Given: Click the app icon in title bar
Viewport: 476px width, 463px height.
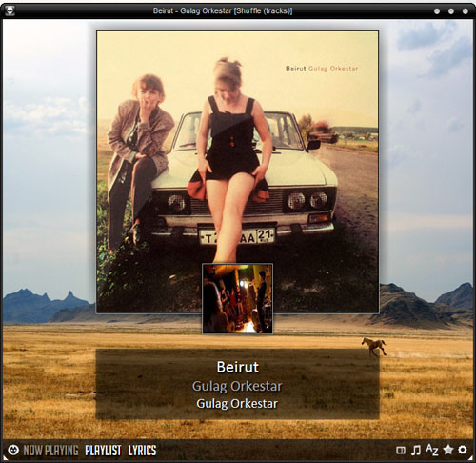Looking at the screenshot, I should tap(10, 11).
